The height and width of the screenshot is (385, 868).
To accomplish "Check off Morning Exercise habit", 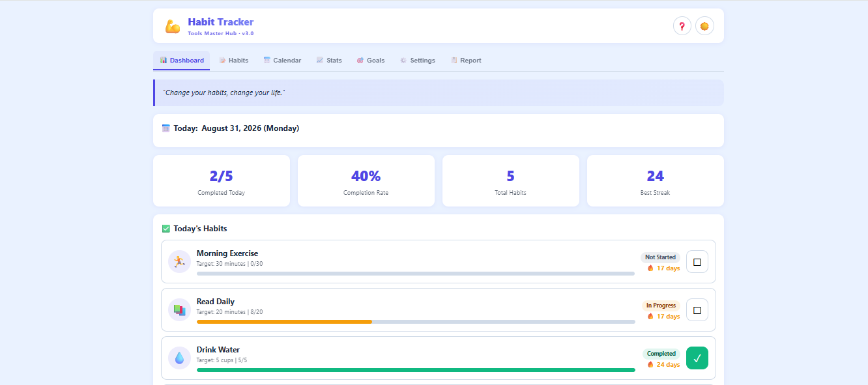I will 697,262.
